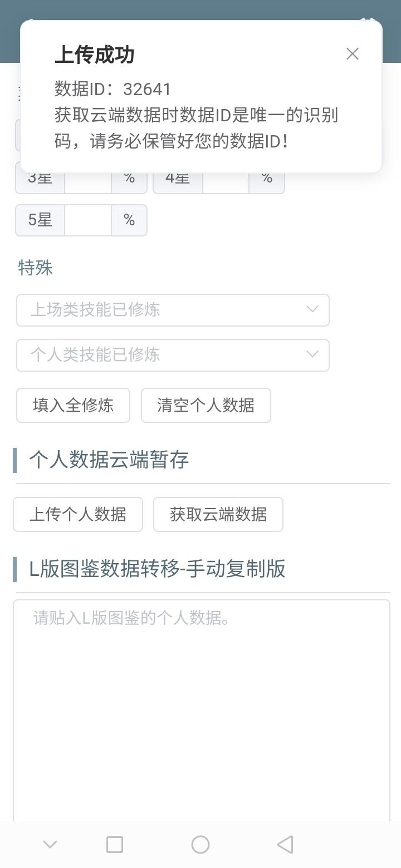
Task: Focus the 5星 percentage input field
Action: coord(88,220)
